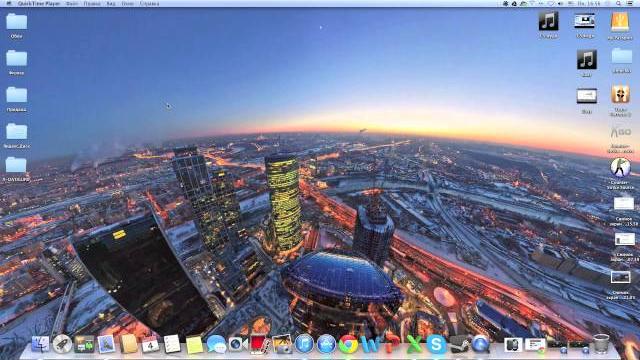Open the Contacts brown book icon
The image size is (640, 360).
(x=128, y=344)
